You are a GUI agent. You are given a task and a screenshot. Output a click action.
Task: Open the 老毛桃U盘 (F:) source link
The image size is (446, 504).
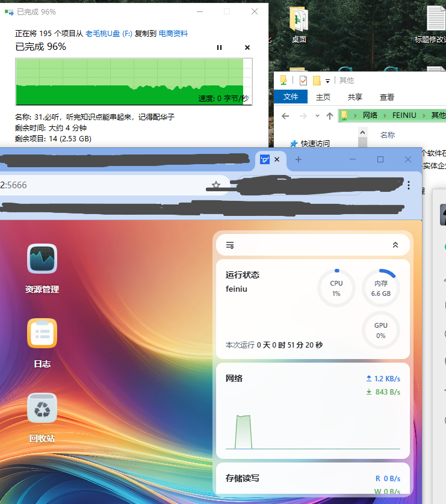[109, 34]
